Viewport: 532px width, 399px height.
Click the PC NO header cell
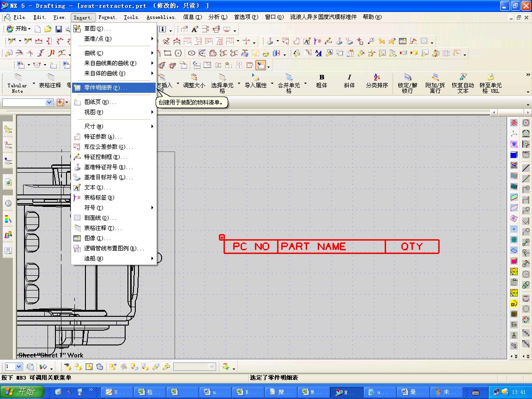click(251, 246)
